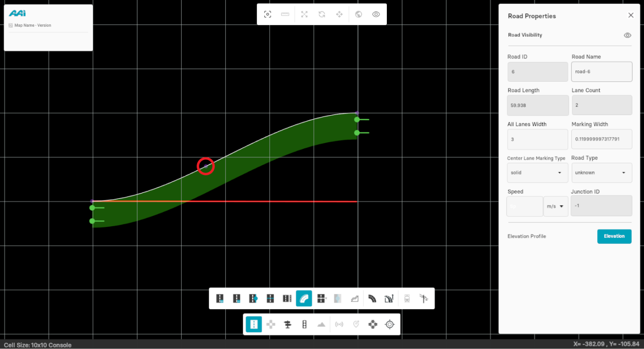Click the Map Name - Version entry

click(32, 26)
